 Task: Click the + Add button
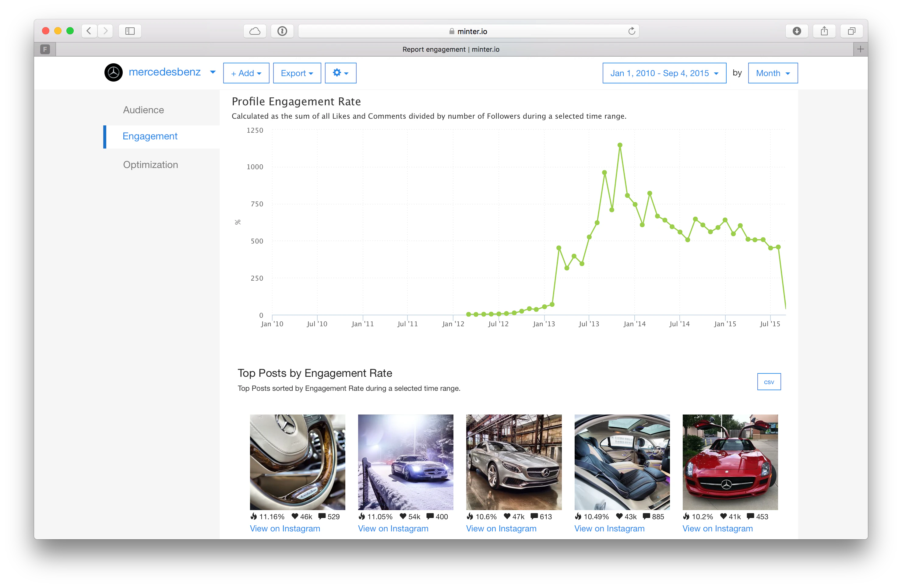[246, 73]
